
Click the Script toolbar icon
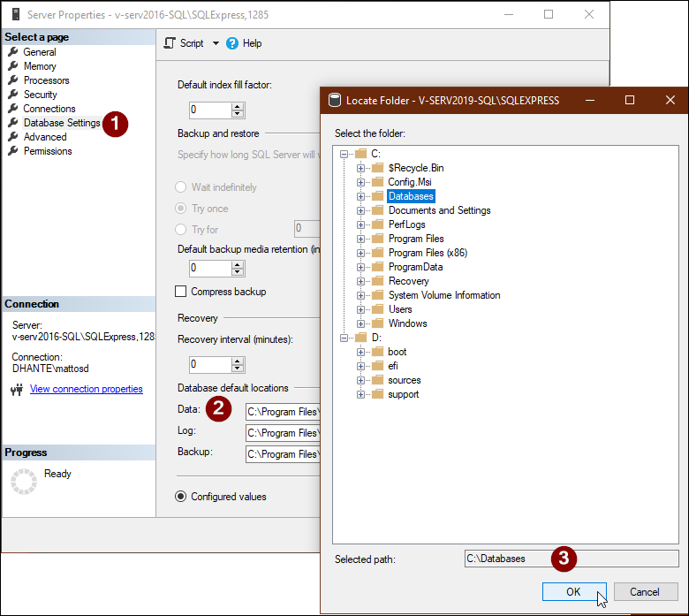click(x=170, y=43)
